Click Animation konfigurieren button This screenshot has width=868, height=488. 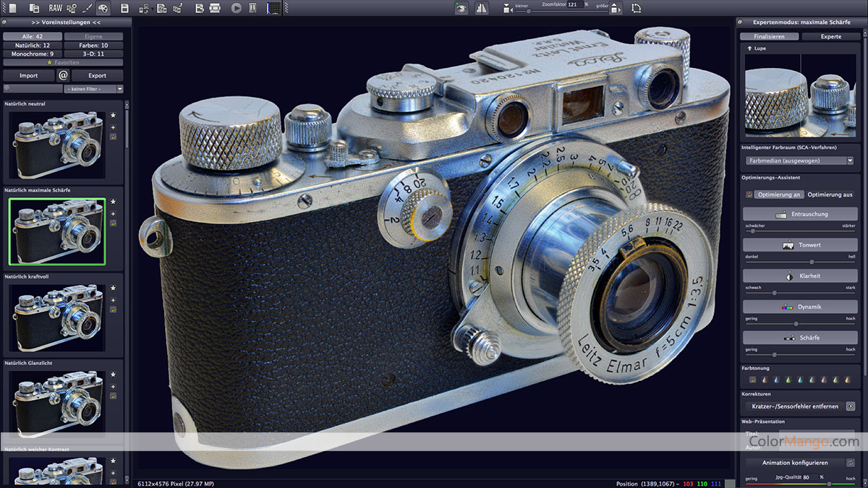(x=794, y=463)
